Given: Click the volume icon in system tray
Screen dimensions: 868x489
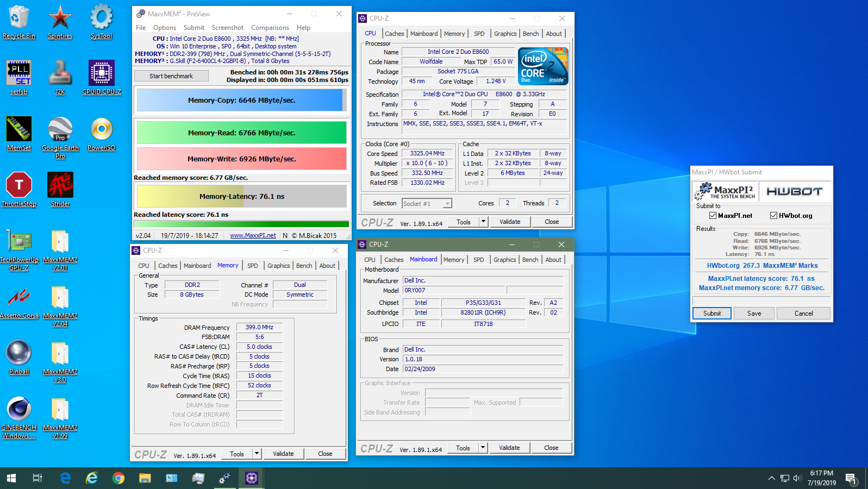Looking at the screenshot, I should pyautogui.click(x=797, y=479).
